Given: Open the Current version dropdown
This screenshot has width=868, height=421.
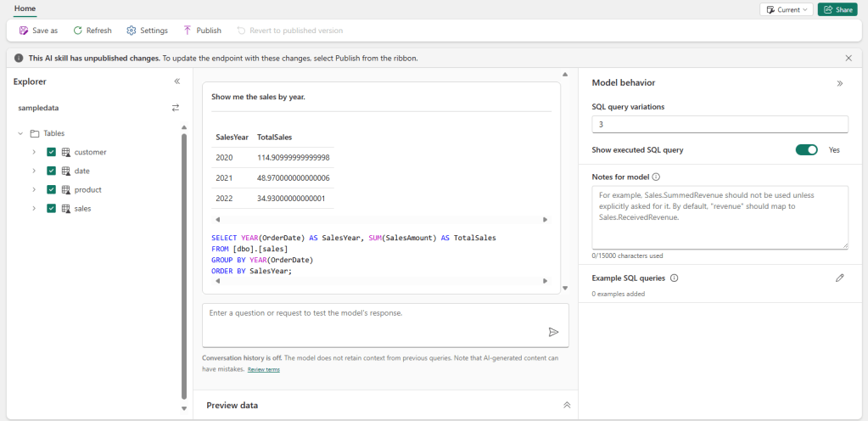Looking at the screenshot, I should [787, 9].
